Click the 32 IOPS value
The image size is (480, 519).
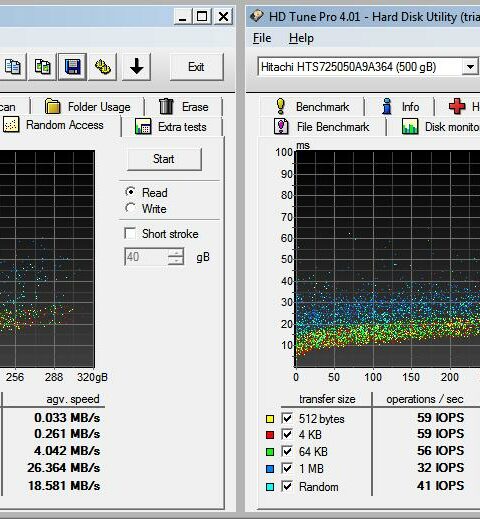tap(440, 467)
